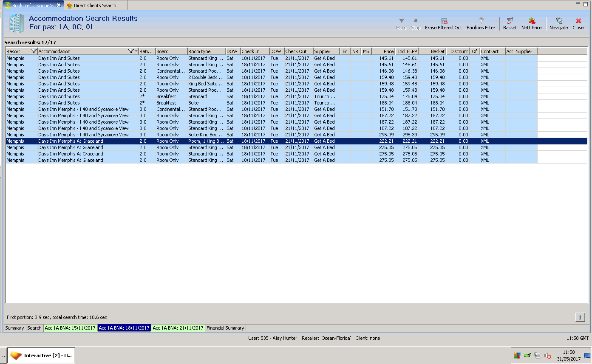Open the Accommodation column filter funnel
This screenshot has width=592, height=364.
pos(131,51)
